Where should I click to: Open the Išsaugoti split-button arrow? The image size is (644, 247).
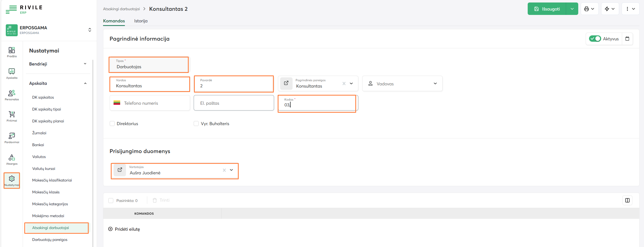(x=572, y=9)
